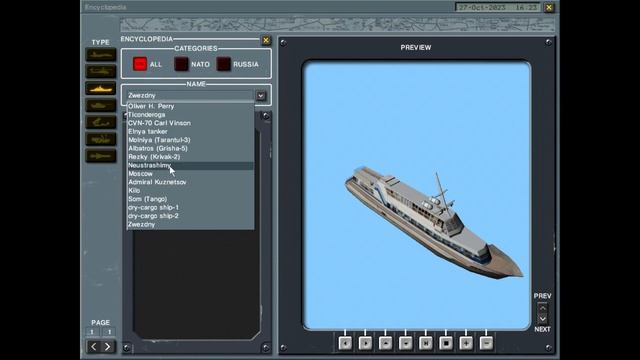Click the auto-rotate play/pause preview button
640x360 pixels.
(x=426, y=343)
